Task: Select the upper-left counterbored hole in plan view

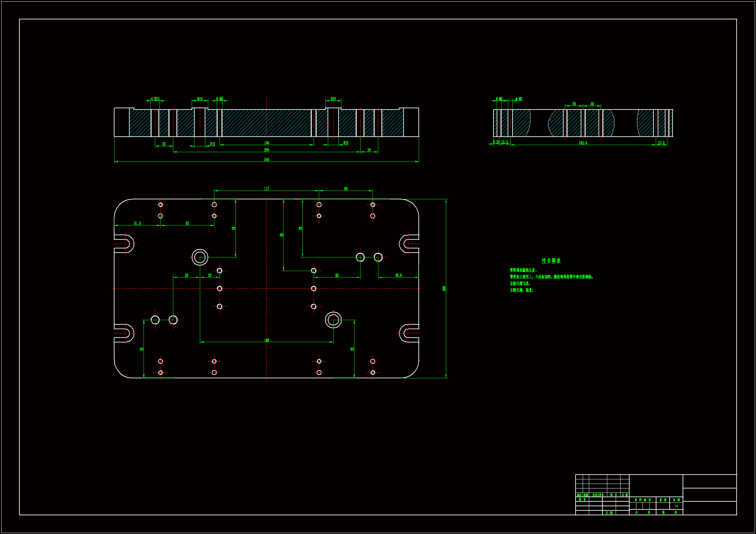Action: pos(200,257)
